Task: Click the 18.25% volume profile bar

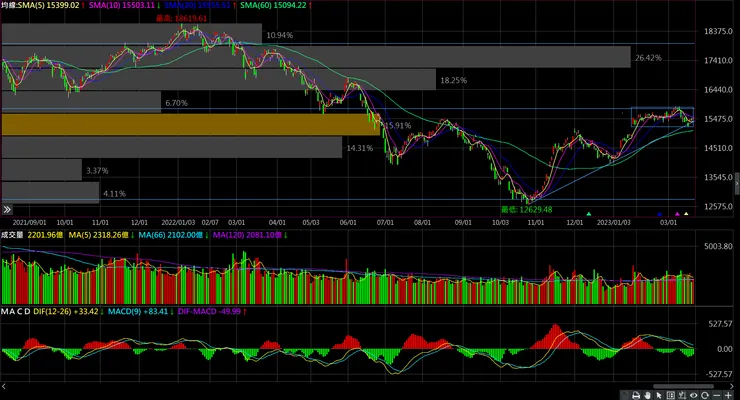Action: 219,79
